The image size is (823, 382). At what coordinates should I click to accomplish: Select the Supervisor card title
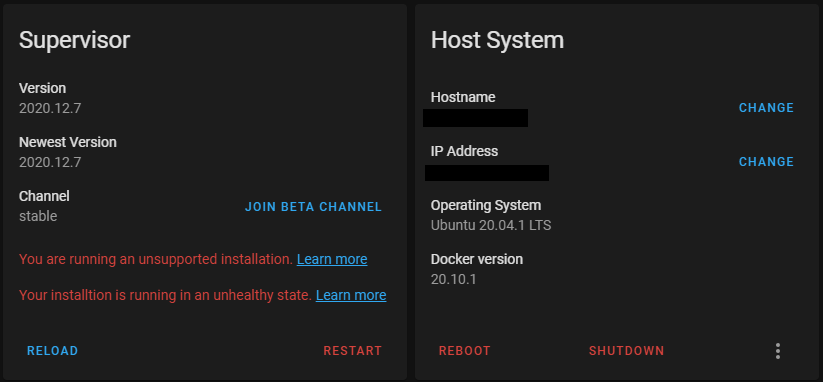[74, 40]
